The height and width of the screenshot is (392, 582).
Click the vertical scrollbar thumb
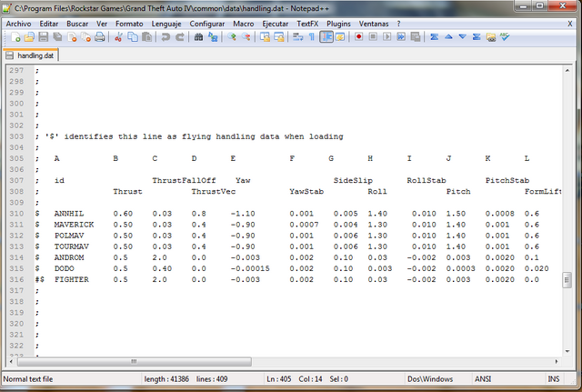tap(567, 280)
